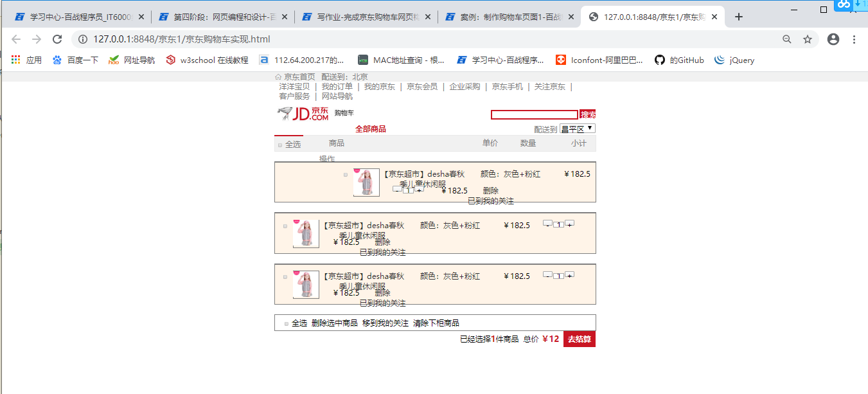Go back to previous page

click(16, 39)
